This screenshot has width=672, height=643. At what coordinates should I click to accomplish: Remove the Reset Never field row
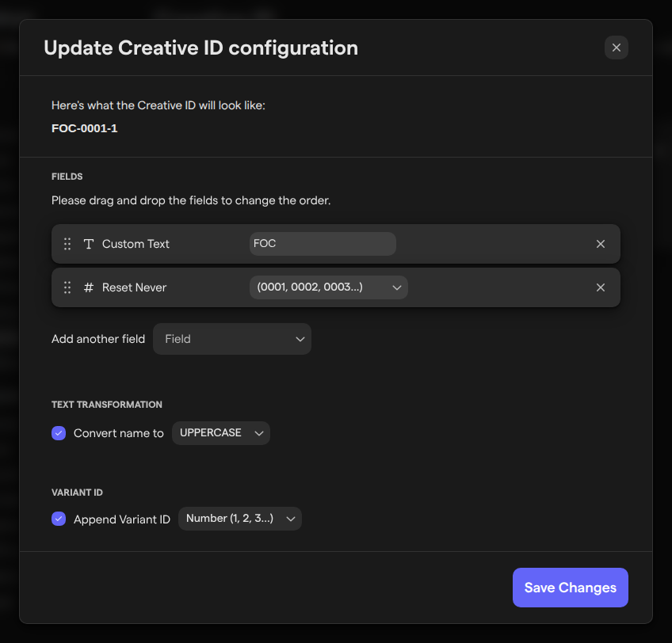[600, 287]
